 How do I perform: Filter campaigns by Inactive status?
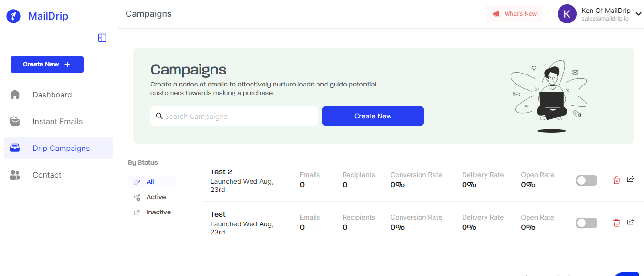point(152,212)
